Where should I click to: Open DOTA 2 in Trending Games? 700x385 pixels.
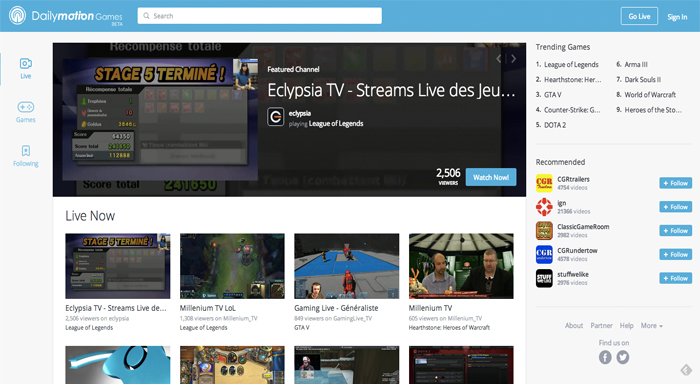pos(555,125)
